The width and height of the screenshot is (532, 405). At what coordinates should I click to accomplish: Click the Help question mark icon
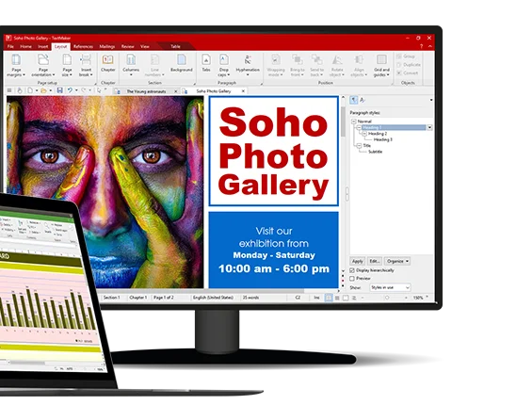[422, 46]
